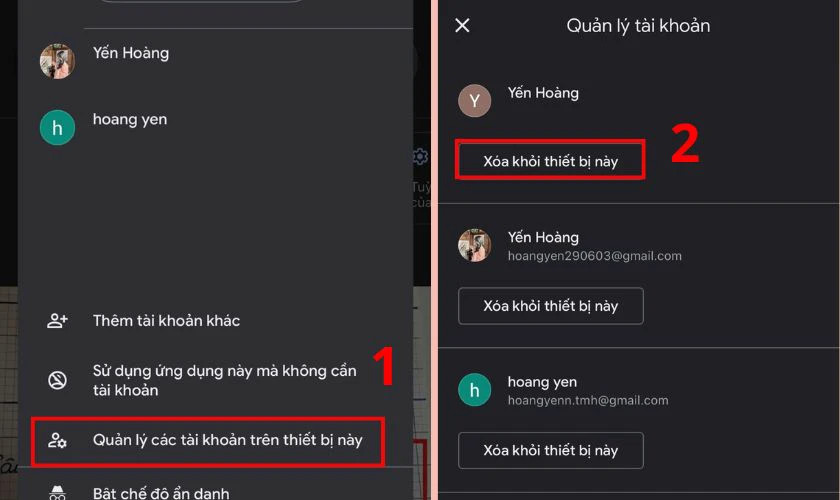840x500 pixels.
Task: Choose Thêm tài khoản khác
Action: point(166,320)
